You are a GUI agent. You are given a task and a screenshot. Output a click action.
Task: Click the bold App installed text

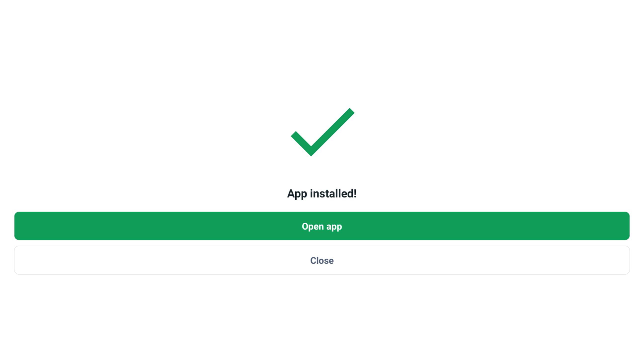(322, 194)
